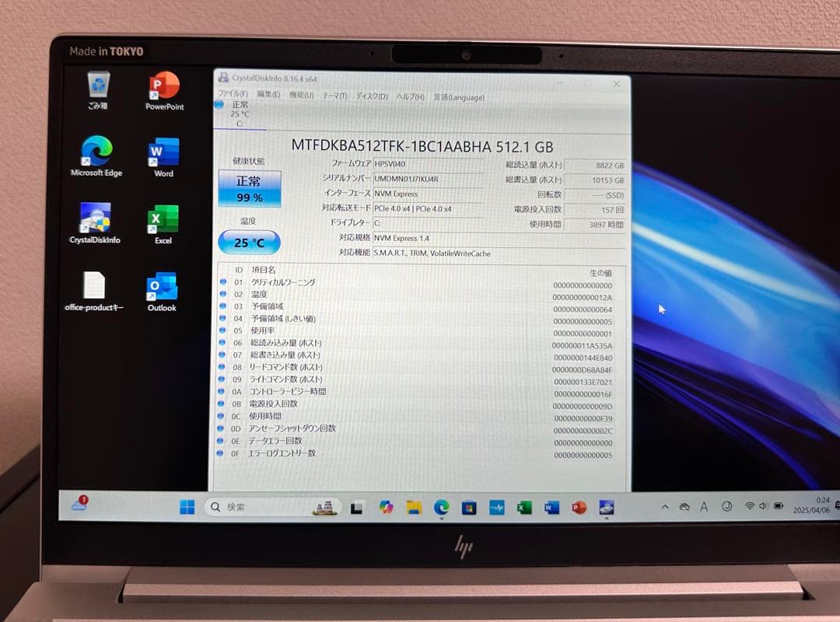
Task: Click the 25 °C temperature button
Action: click(249, 243)
